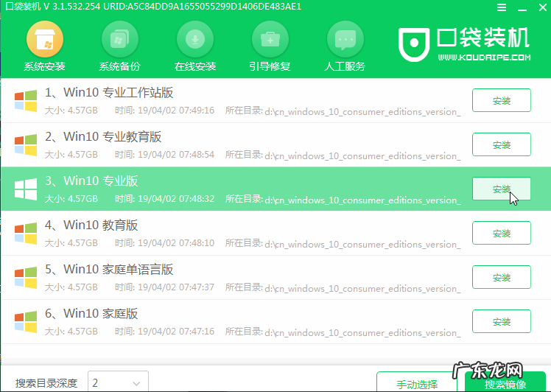Minimize the 口袋装机 window

click(x=522, y=8)
